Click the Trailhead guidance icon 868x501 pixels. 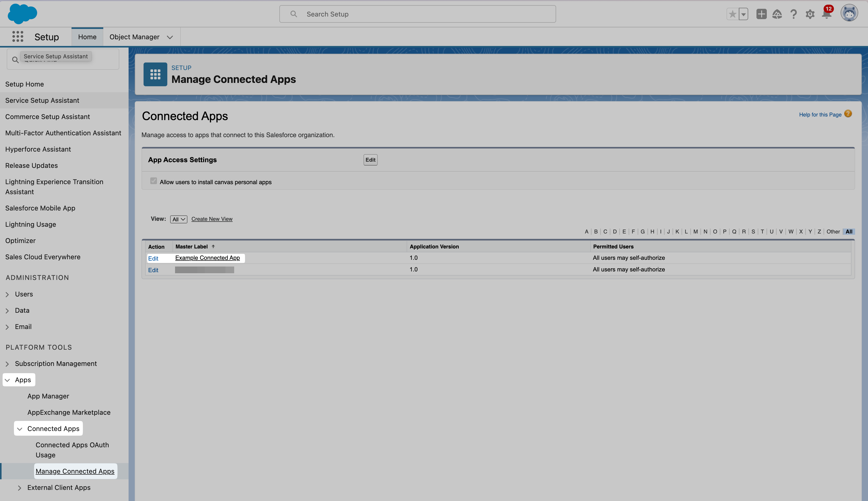tap(777, 14)
